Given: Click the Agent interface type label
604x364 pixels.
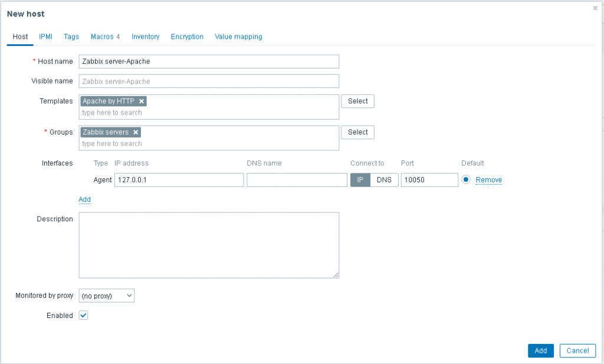Looking at the screenshot, I should (103, 180).
